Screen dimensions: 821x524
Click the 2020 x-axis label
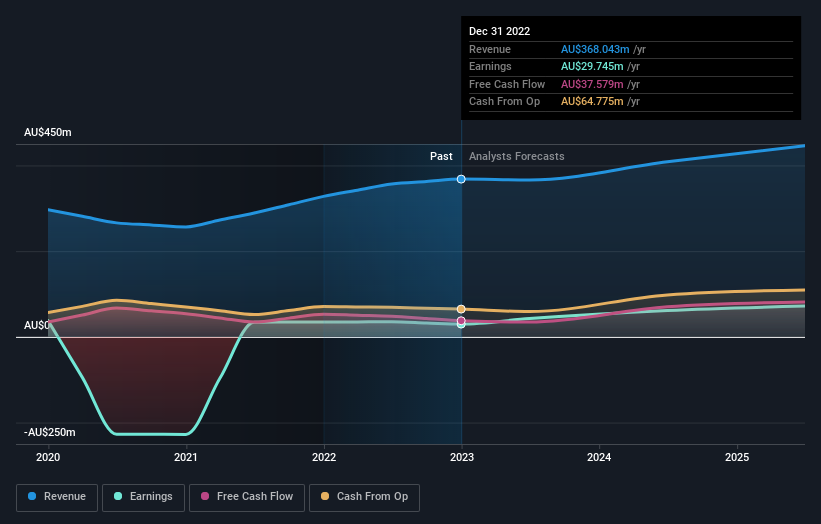[x=48, y=458]
